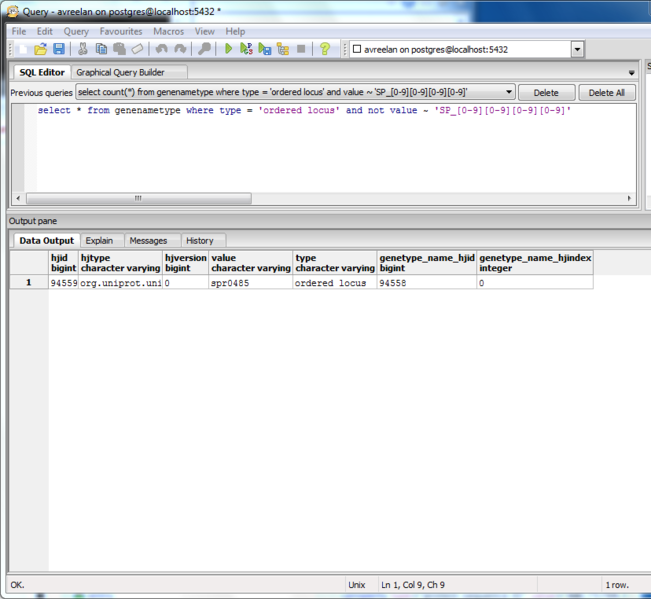Viewport: 651px width, 599px height.
Task: Select the genetype_name_hjid column header
Action: tap(427, 263)
